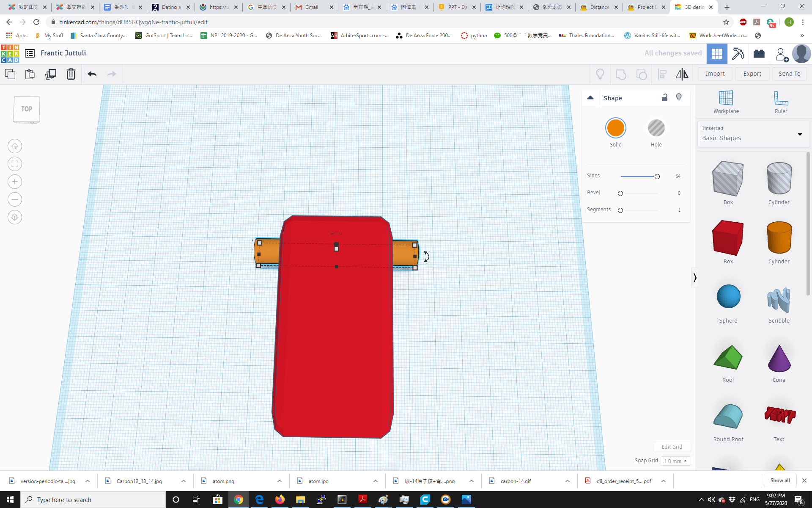Hide selected shape with bulb icon
The image size is (812, 508).
(679, 98)
